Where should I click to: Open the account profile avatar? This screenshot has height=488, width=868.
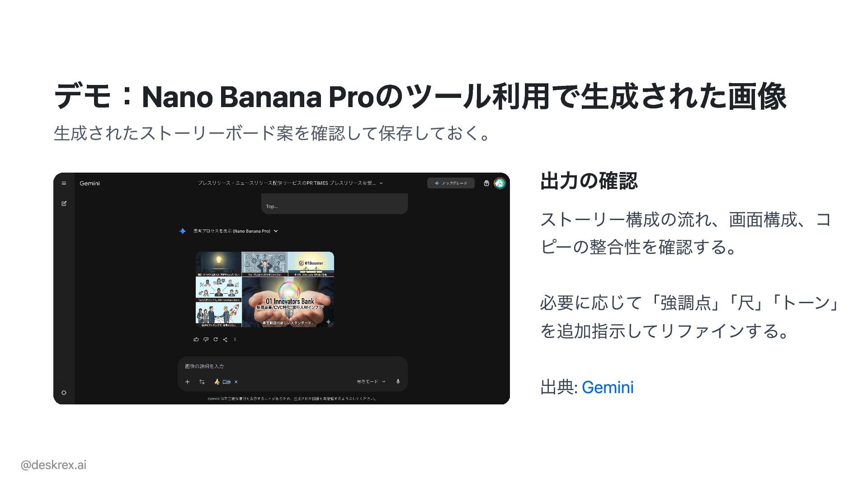point(500,183)
